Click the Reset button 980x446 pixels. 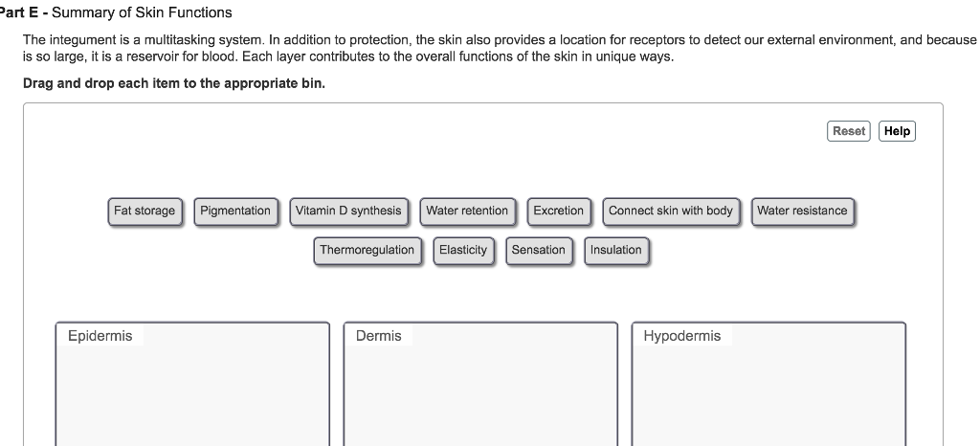click(849, 131)
